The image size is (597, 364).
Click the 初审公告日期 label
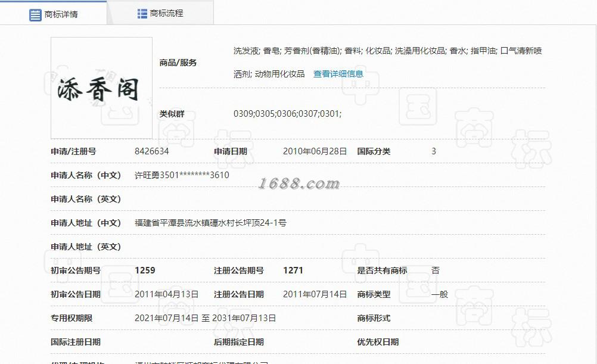[76, 294]
